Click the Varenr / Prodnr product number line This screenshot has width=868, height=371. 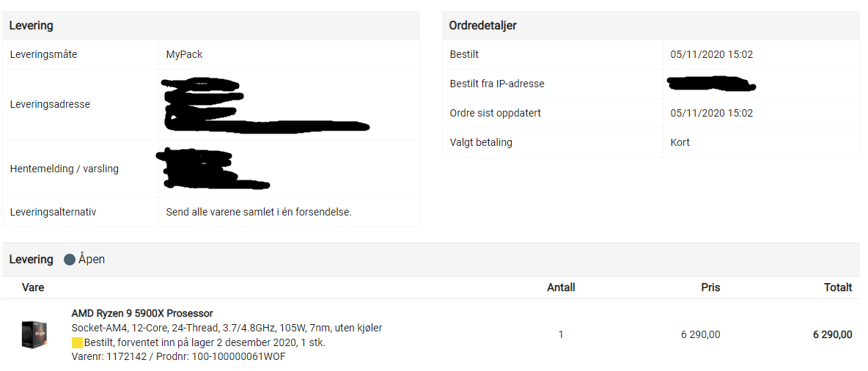(178, 356)
